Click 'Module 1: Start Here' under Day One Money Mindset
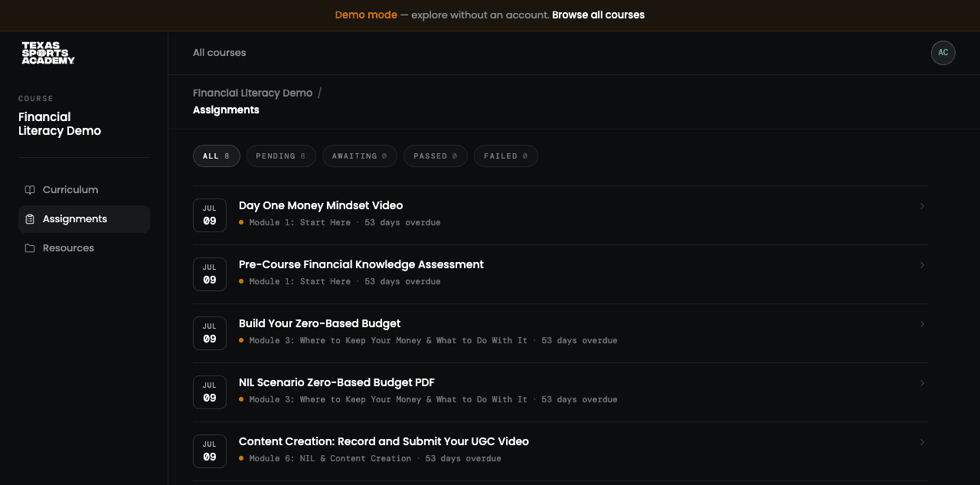 [299, 222]
